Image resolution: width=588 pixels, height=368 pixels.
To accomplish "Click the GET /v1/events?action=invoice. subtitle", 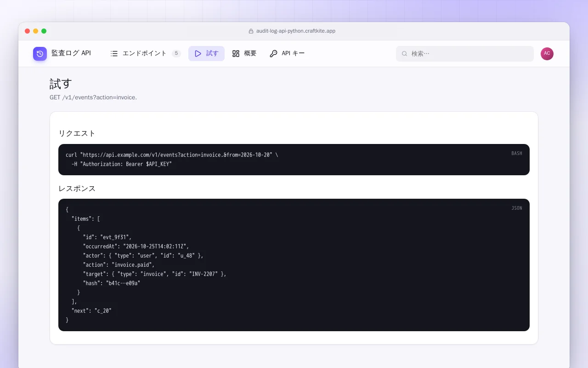I will tap(93, 98).
